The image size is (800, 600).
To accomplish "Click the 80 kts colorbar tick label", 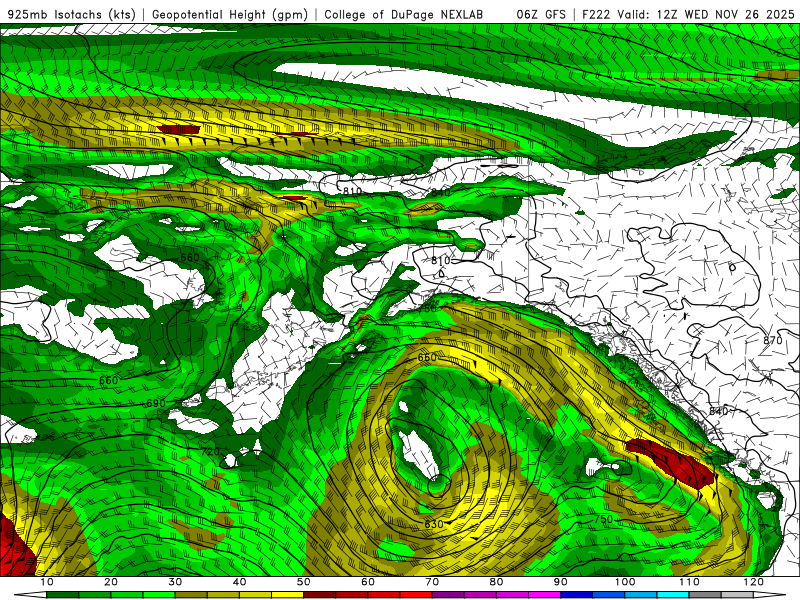I will coord(496,582).
